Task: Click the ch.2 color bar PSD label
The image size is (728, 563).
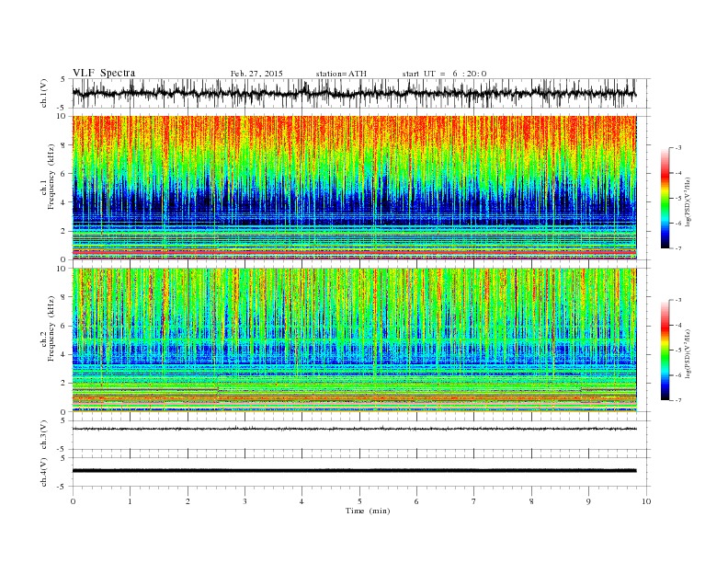Action: pyautogui.click(x=688, y=353)
